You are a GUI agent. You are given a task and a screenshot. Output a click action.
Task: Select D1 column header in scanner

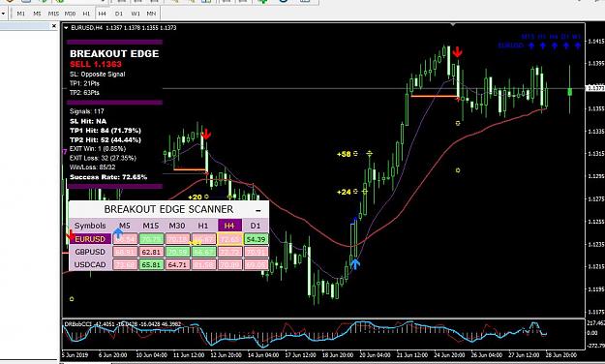[256, 226]
